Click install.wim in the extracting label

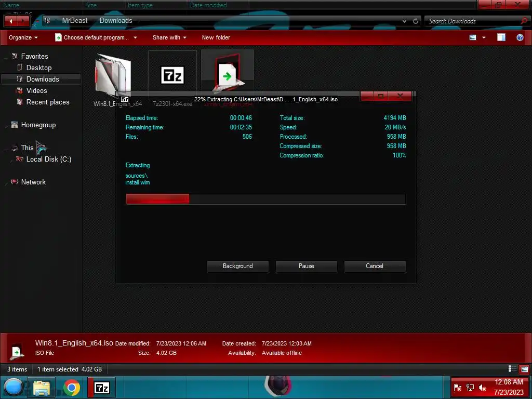[x=137, y=182]
